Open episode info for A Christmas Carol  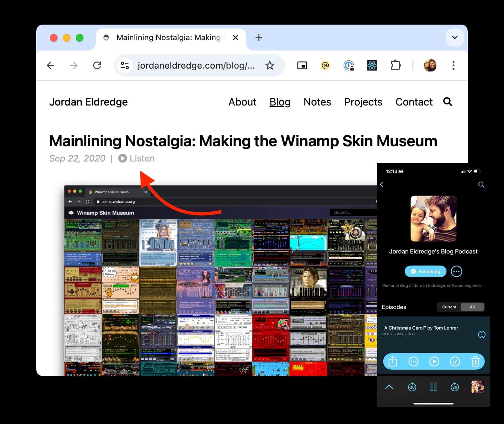481,334
